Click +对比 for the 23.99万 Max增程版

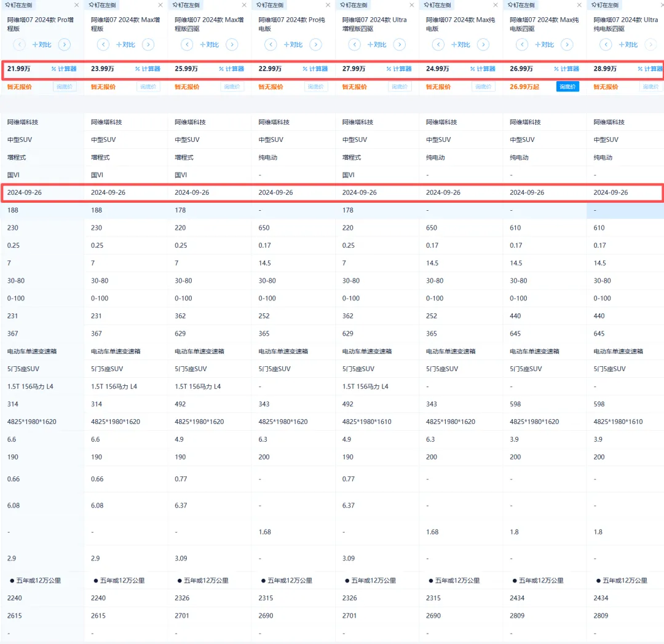(x=126, y=44)
